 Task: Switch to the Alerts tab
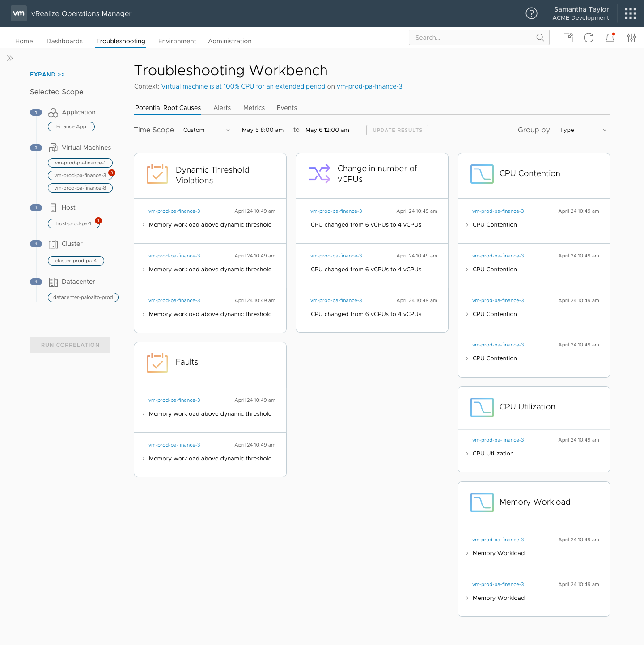pos(222,108)
